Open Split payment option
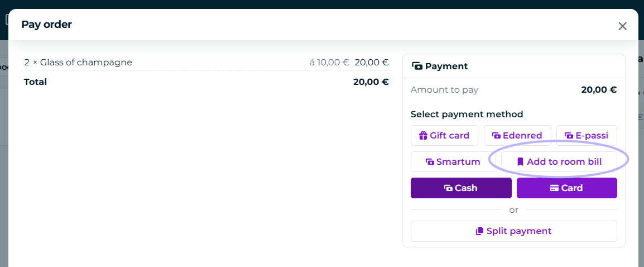The height and width of the screenshot is (267, 644). pyautogui.click(x=514, y=231)
